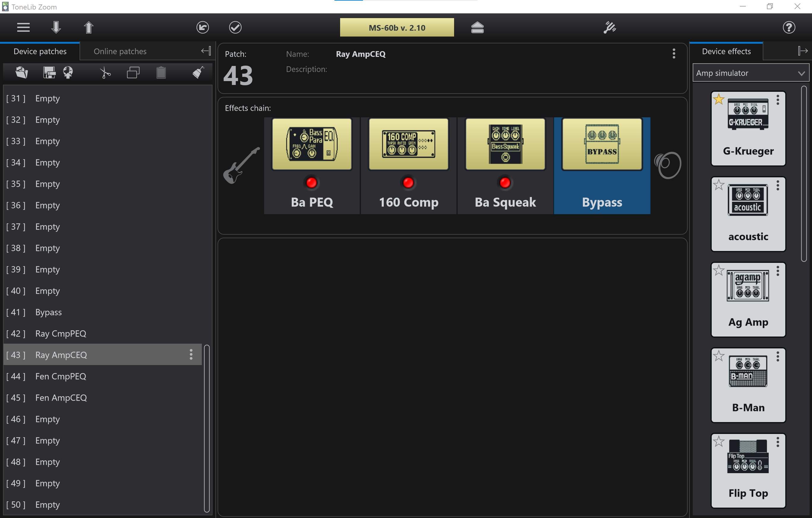Select empty patch slot 40
The image size is (812, 518).
[x=102, y=290]
